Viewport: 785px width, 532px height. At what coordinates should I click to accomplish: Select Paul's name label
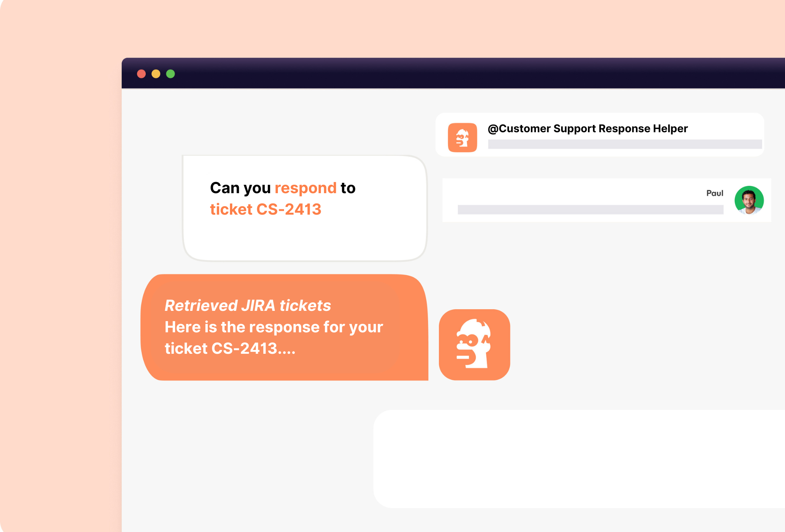click(x=714, y=194)
